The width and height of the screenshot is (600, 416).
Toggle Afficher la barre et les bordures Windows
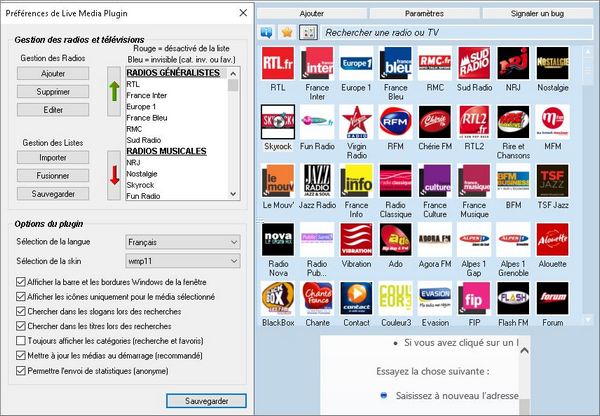click(x=21, y=282)
